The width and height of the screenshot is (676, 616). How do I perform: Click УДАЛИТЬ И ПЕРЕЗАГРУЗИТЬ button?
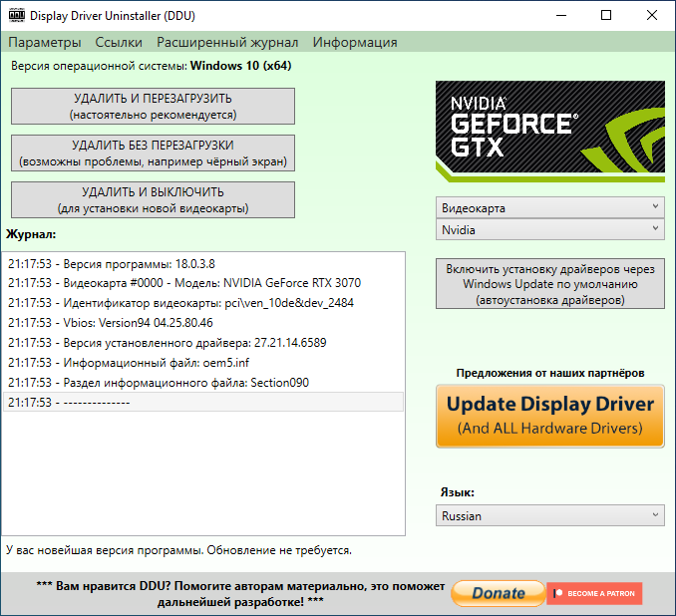(x=154, y=107)
